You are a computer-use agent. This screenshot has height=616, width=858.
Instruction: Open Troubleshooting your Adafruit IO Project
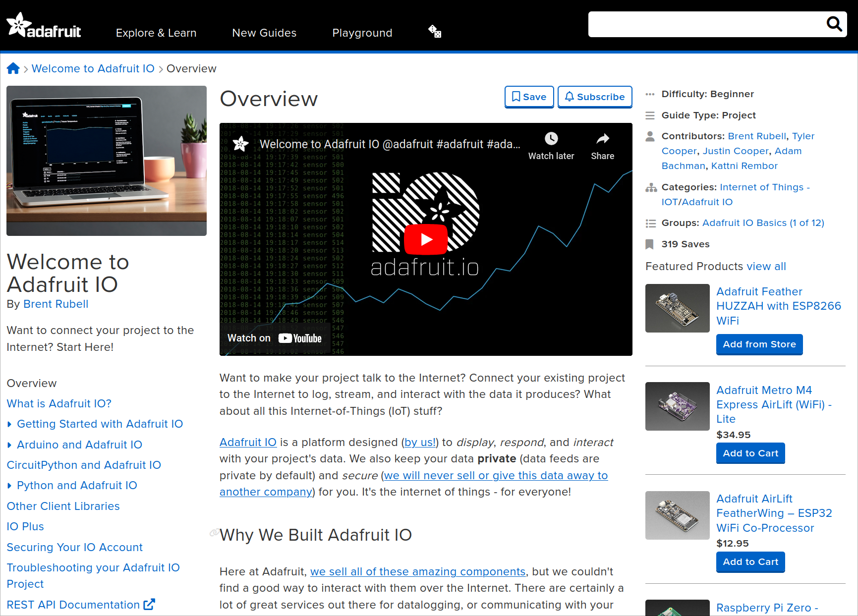pos(93,575)
